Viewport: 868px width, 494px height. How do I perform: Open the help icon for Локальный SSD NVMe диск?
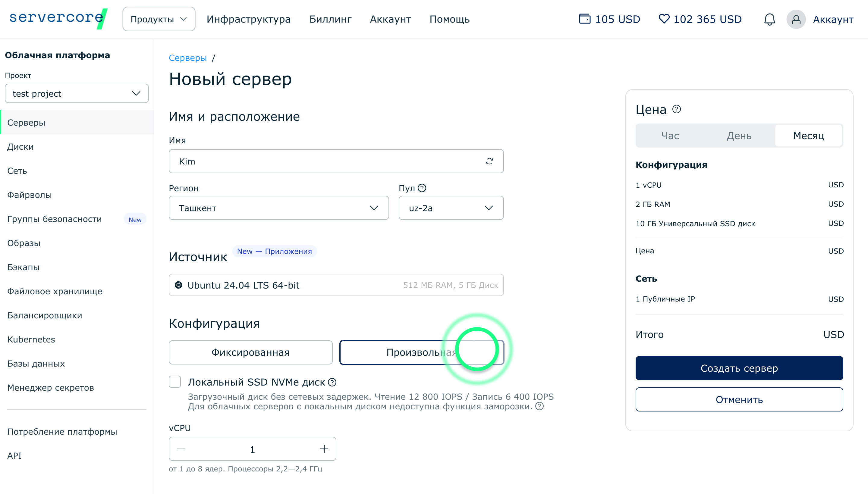pyautogui.click(x=332, y=382)
